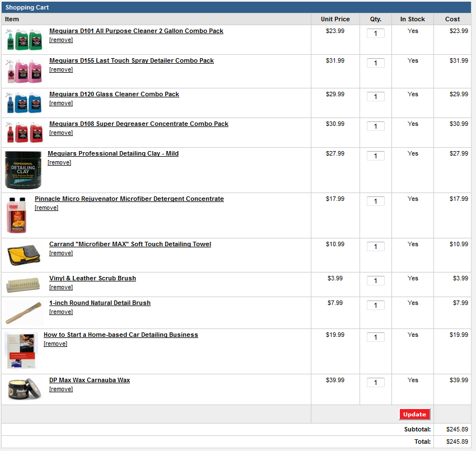Click quantity field for Round Natural Detail Brush

(x=376, y=306)
